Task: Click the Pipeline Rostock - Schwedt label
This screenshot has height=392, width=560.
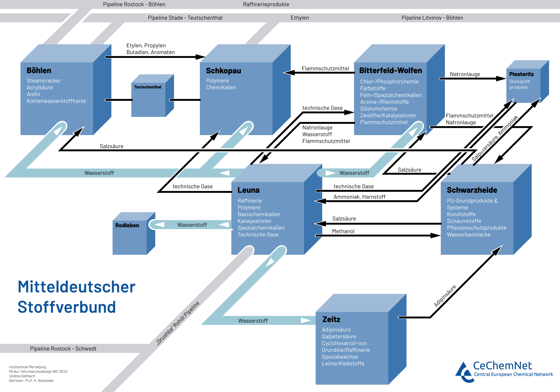Action: pyautogui.click(x=63, y=349)
